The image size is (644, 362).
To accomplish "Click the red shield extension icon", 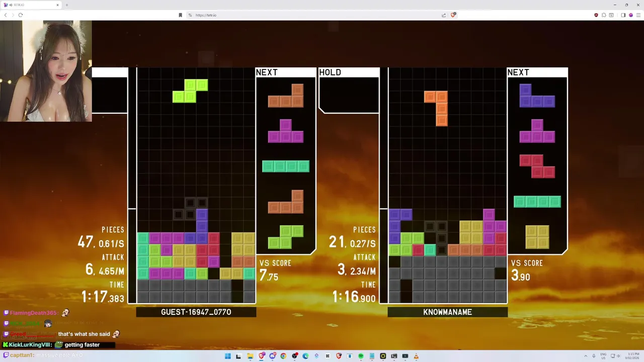I will point(596,15).
